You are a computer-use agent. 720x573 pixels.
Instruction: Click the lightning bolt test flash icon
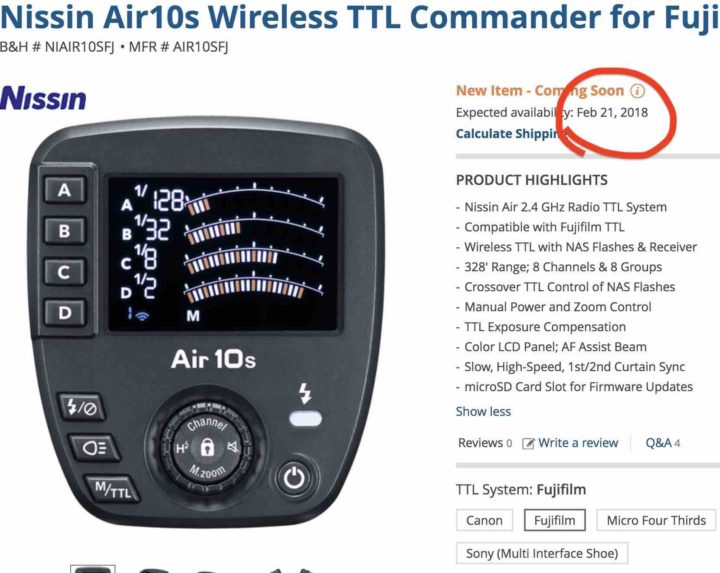coord(305,393)
